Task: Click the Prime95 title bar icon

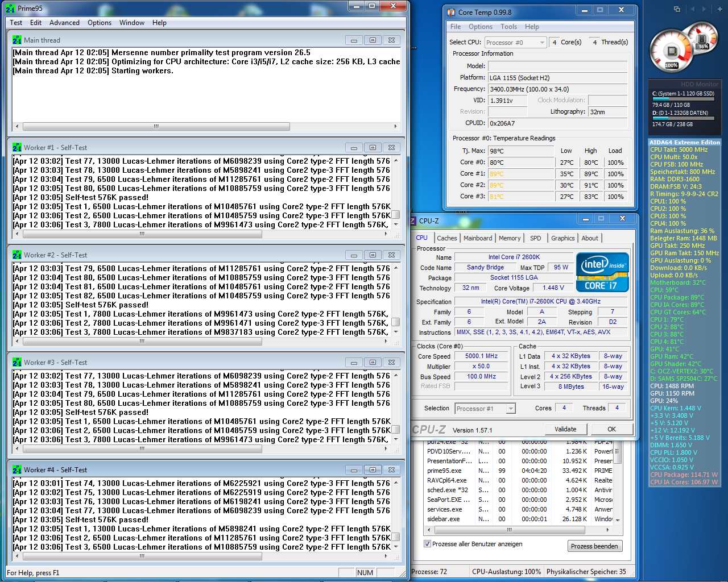Action: [10, 9]
